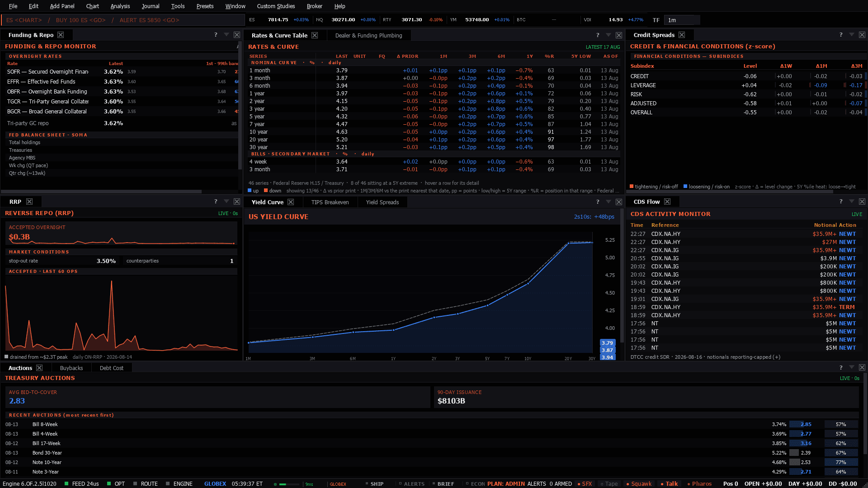
Task: Open help for the Rates & Curve panel
Action: point(598,35)
